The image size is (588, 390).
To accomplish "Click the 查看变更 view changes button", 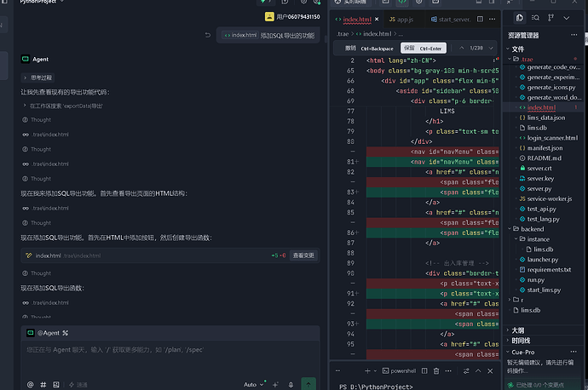I will coord(303,255).
